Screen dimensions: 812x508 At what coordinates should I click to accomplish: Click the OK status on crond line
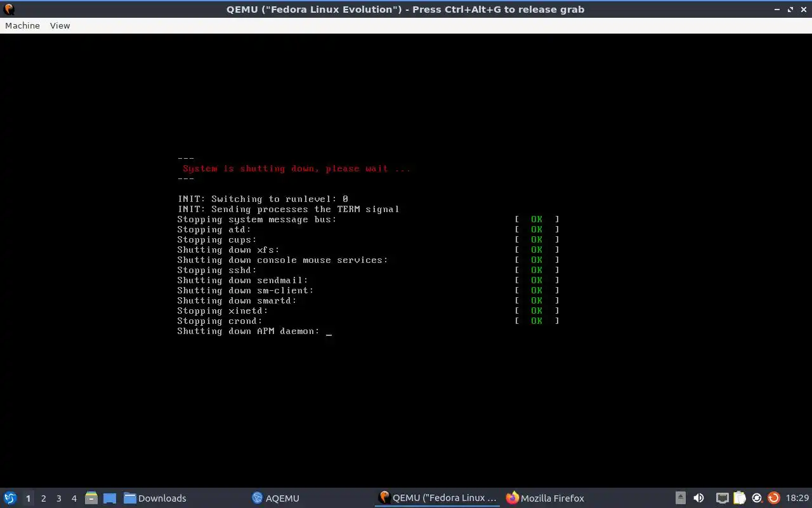pyautogui.click(x=537, y=321)
